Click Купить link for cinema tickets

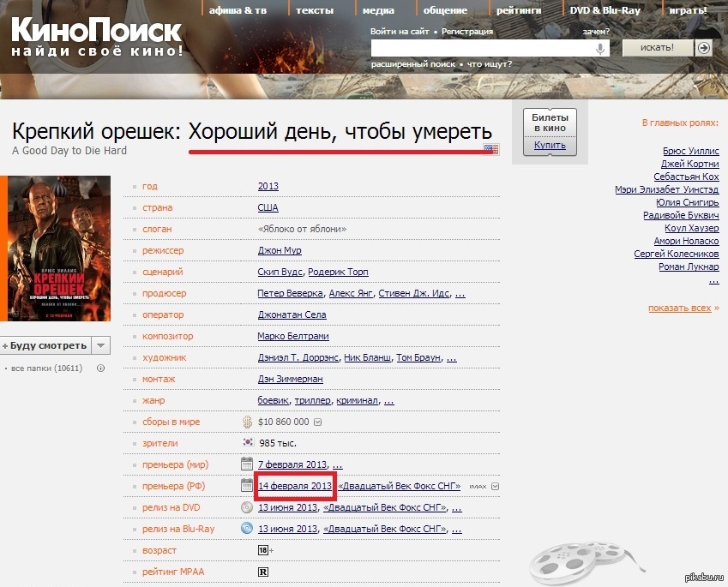click(x=550, y=146)
